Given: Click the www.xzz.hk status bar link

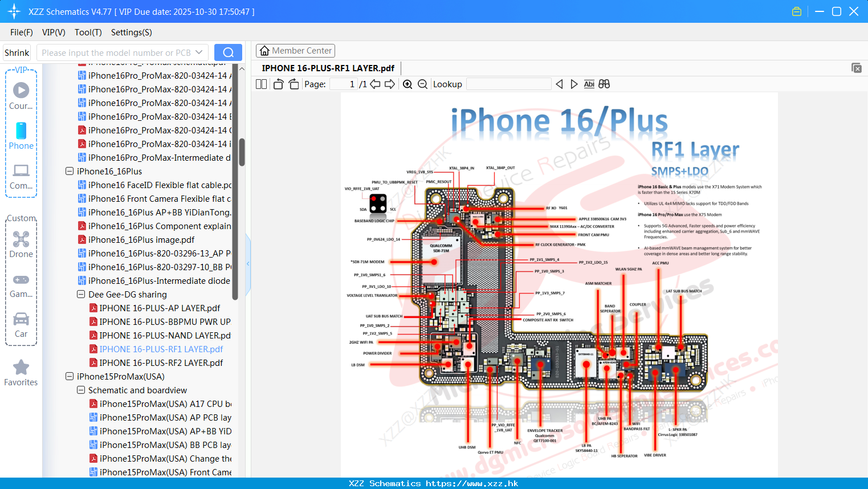Looking at the screenshot, I should pyautogui.click(x=472, y=483).
